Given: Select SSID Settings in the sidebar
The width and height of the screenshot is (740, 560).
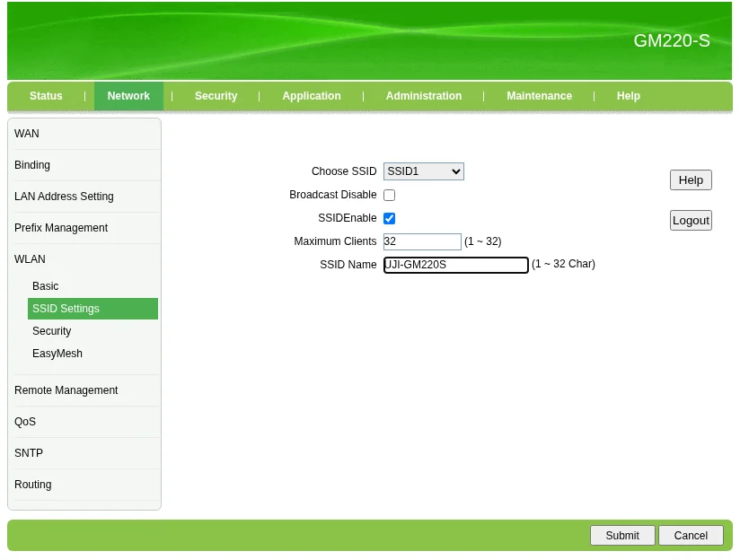Looking at the screenshot, I should point(92,309).
